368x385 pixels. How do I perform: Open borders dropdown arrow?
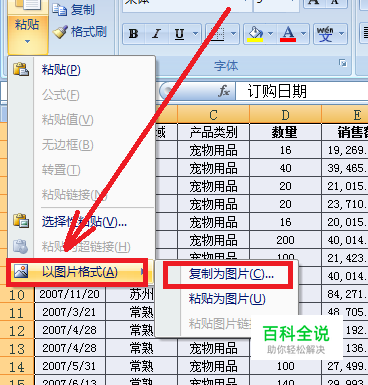[x=234, y=34]
